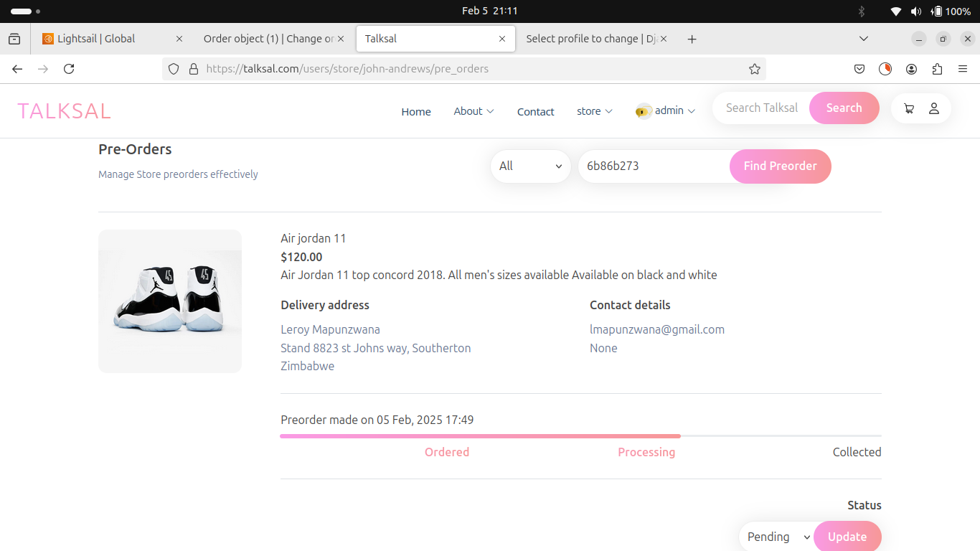Image resolution: width=980 pixels, height=551 pixels.
Task: Open a new browser tab
Action: (692, 39)
